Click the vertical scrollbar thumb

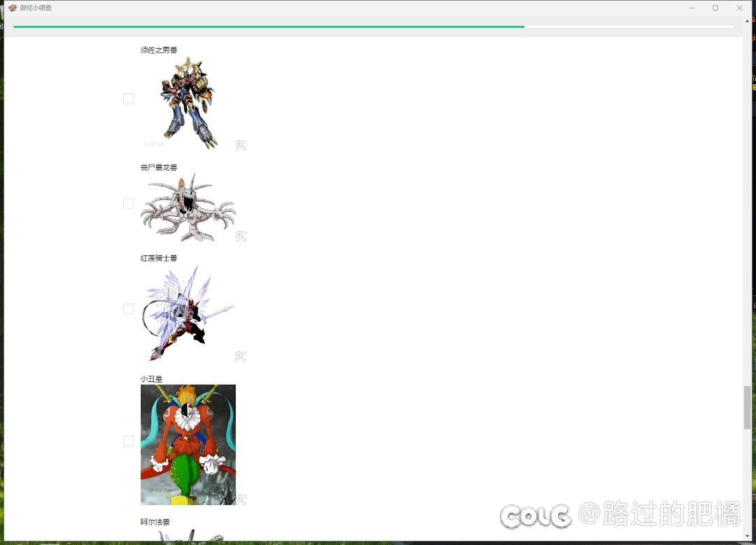[x=748, y=407]
